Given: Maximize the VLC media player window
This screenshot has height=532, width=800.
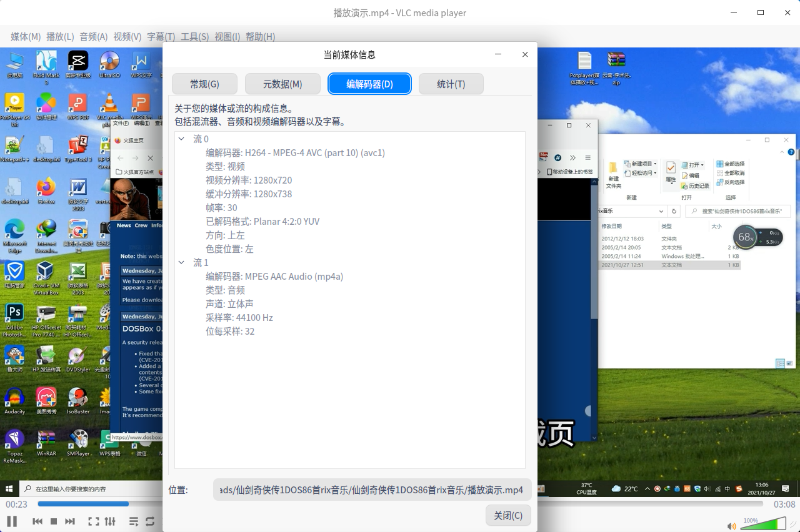Looking at the screenshot, I should pyautogui.click(x=761, y=12).
